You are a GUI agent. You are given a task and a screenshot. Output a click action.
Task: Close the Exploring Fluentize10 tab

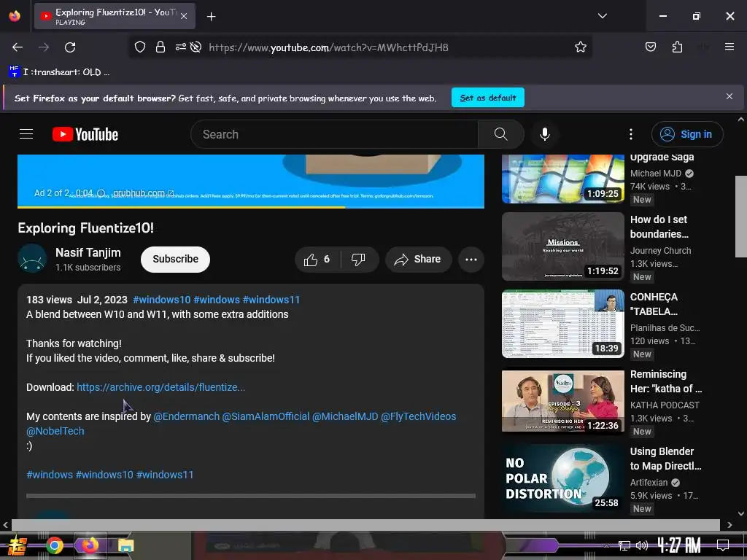[184, 16]
